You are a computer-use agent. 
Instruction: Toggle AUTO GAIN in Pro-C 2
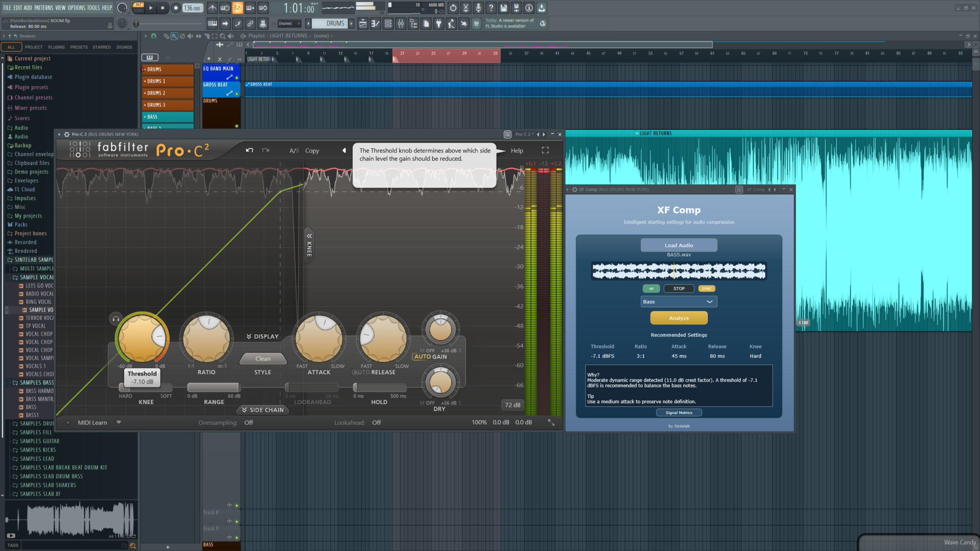pyautogui.click(x=430, y=357)
